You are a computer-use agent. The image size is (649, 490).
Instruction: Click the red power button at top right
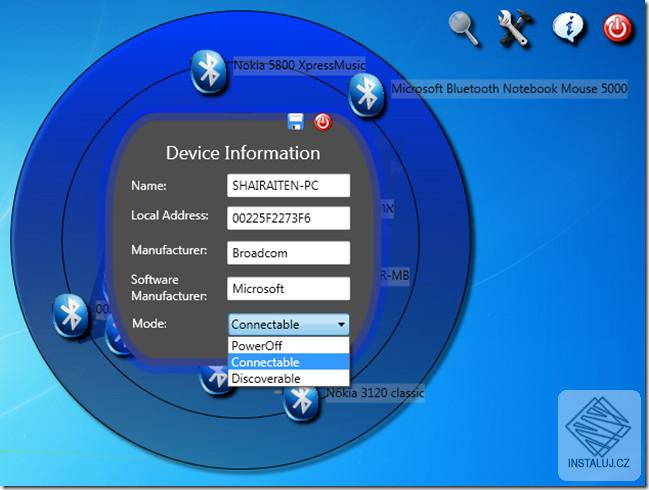pos(618,29)
